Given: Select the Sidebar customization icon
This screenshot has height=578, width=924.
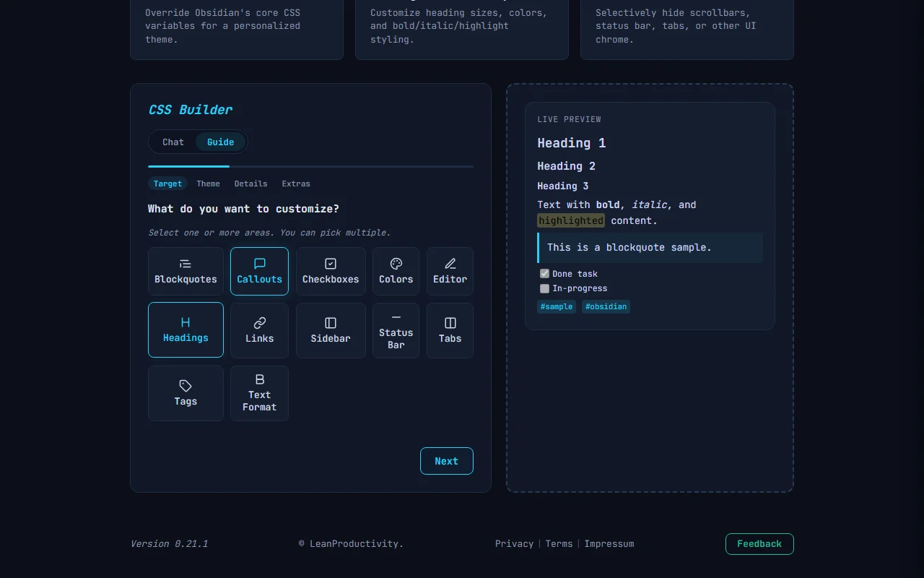Looking at the screenshot, I should coord(330,330).
